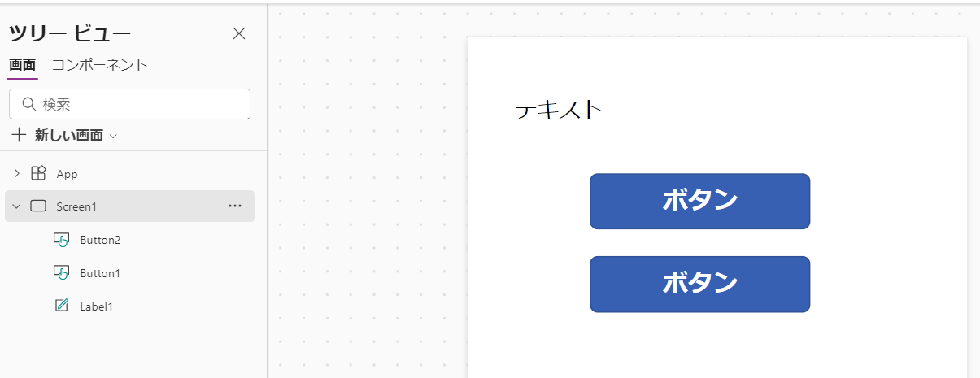Click the Label1 pencil icon

(x=61, y=306)
